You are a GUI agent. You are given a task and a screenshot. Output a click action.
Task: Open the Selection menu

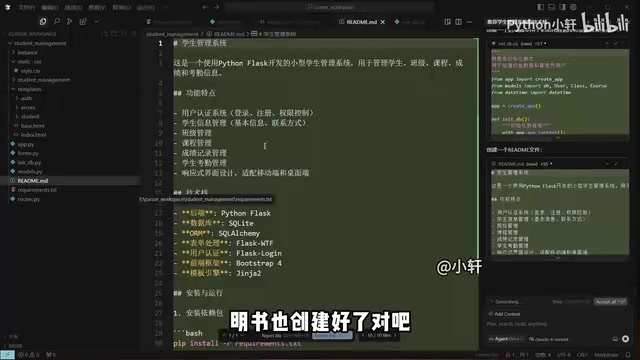pos(73,7)
